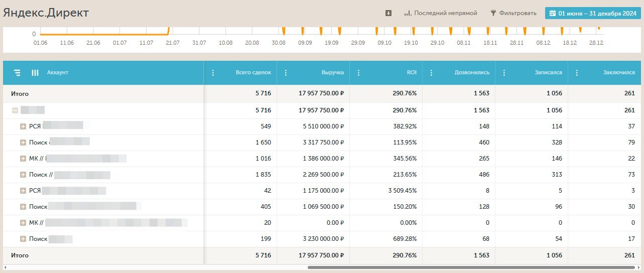Click the columns settings icon beside Аккаунт
644x273 pixels.
coord(35,73)
